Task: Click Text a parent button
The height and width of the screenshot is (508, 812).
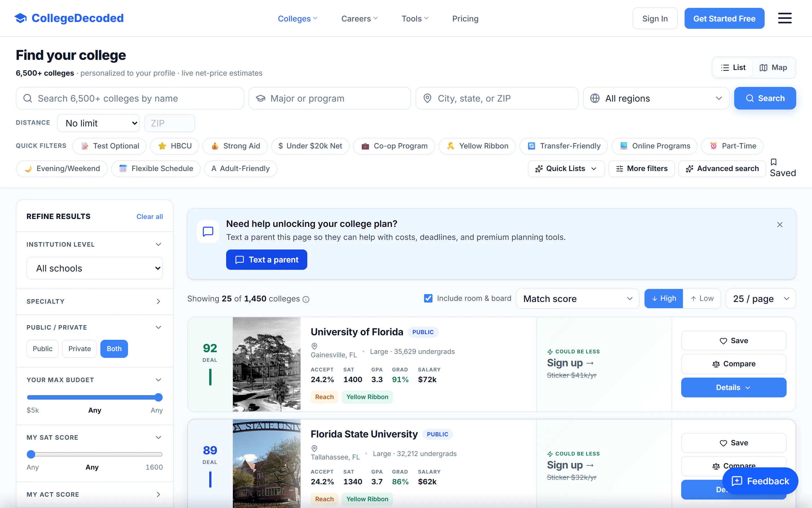Action: pos(266,260)
